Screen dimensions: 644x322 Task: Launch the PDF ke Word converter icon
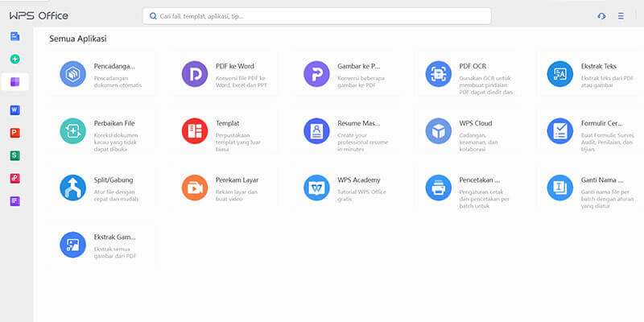coord(195,74)
